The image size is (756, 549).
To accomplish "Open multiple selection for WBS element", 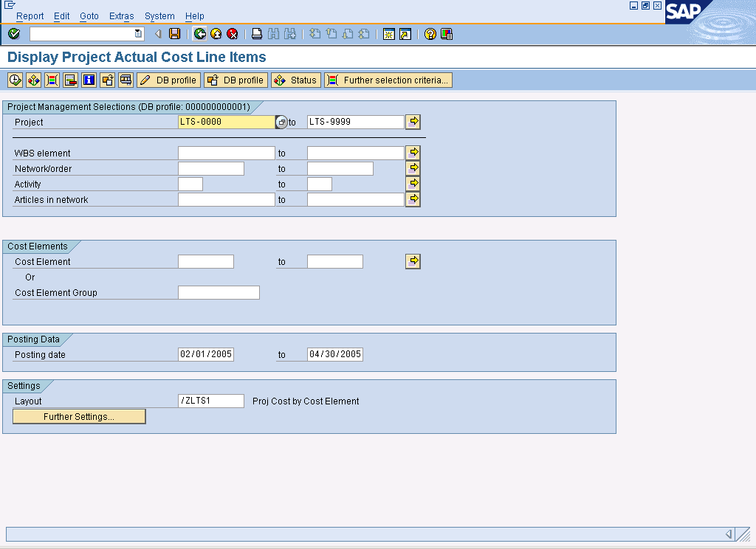I will [413, 153].
